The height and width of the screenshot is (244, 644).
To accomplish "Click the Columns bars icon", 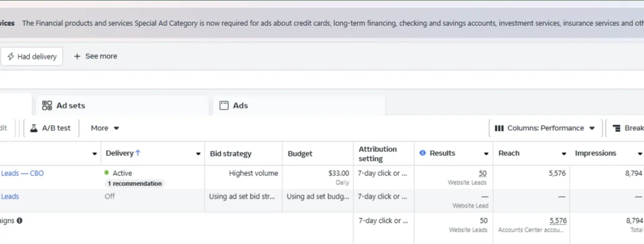I will 499,128.
